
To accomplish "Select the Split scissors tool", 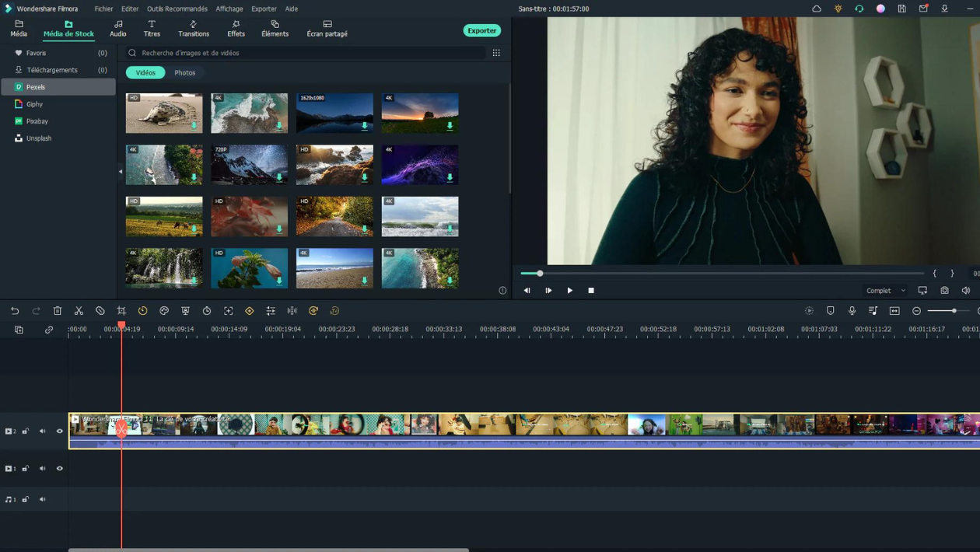I will coord(78,310).
